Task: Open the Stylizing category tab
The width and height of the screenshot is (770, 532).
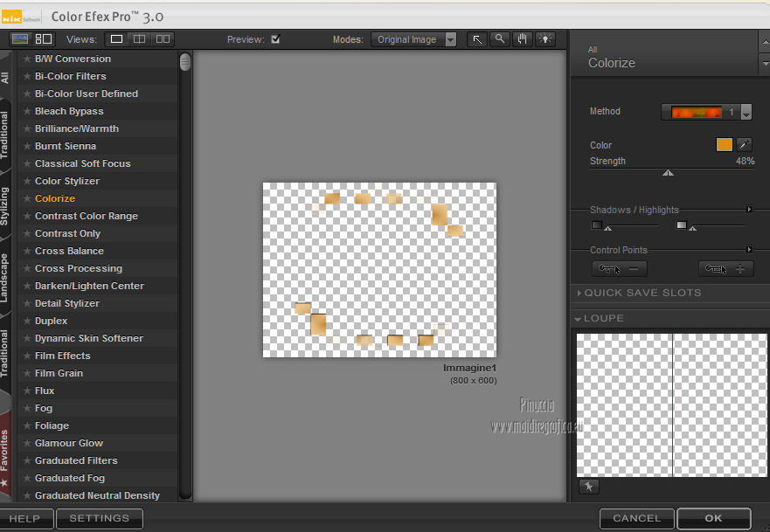Action: coord(5,206)
